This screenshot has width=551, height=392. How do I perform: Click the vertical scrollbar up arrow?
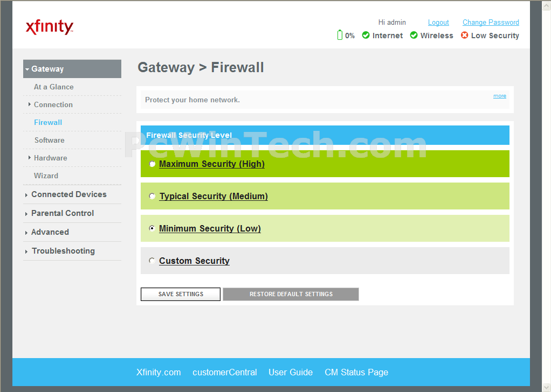pos(547,5)
